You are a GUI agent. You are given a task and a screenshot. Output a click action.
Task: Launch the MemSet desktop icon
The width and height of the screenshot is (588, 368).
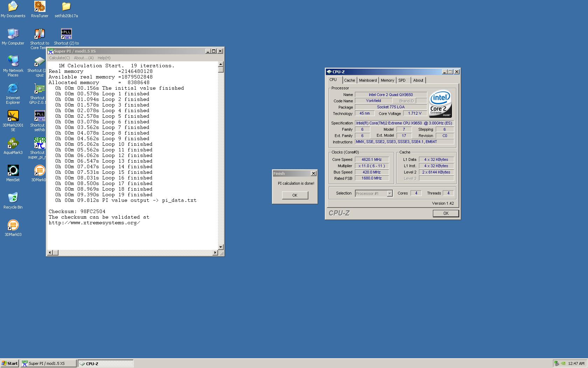[x=13, y=173]
